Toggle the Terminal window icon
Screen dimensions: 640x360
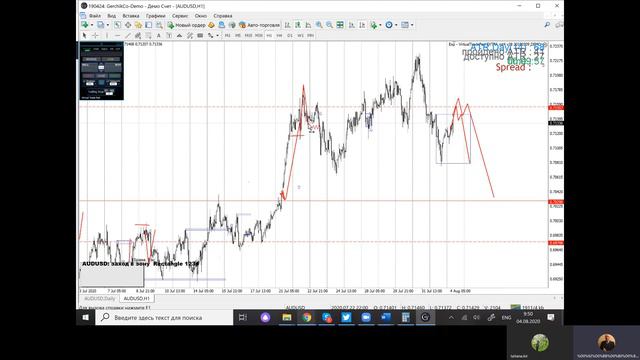(148, 25)
